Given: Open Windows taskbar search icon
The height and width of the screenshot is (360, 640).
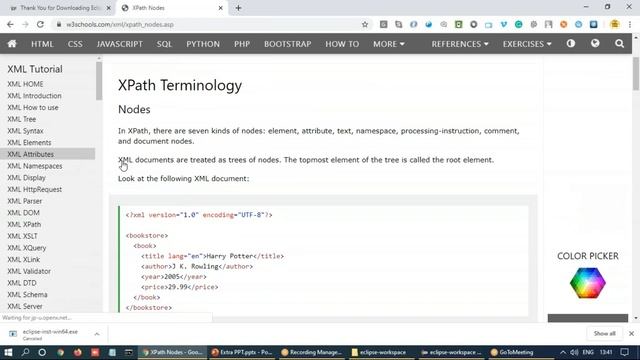Looking at the screenshot, I should tap(25, 352).
